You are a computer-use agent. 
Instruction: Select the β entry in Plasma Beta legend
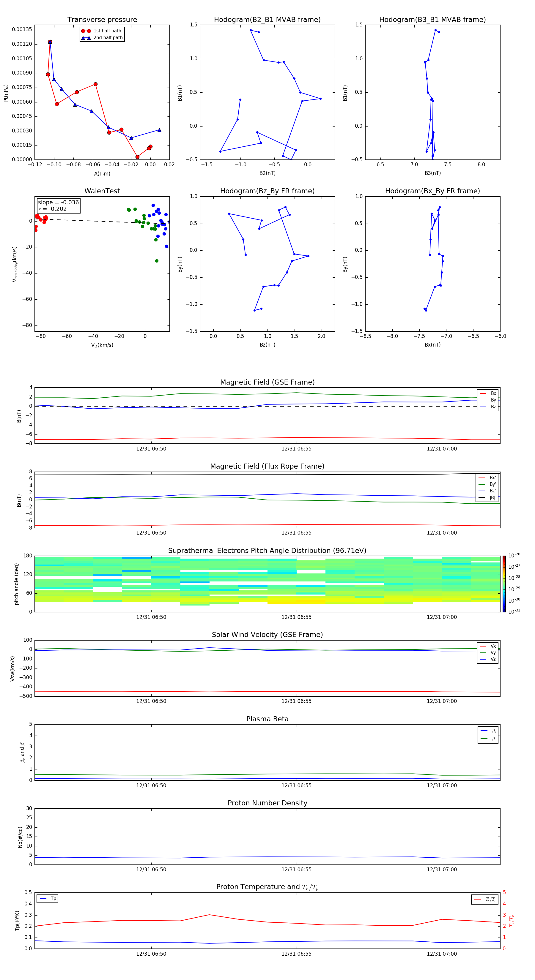click(x=488, y=739)
